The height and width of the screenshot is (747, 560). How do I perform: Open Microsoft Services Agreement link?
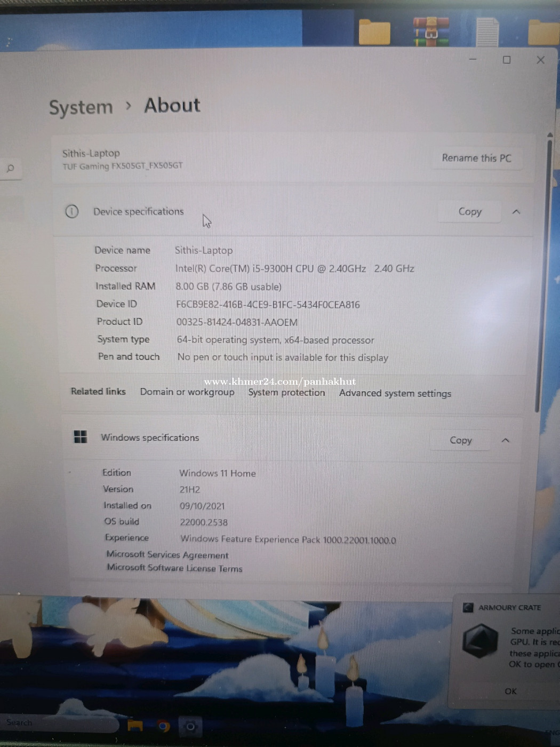tap(167, 554)
